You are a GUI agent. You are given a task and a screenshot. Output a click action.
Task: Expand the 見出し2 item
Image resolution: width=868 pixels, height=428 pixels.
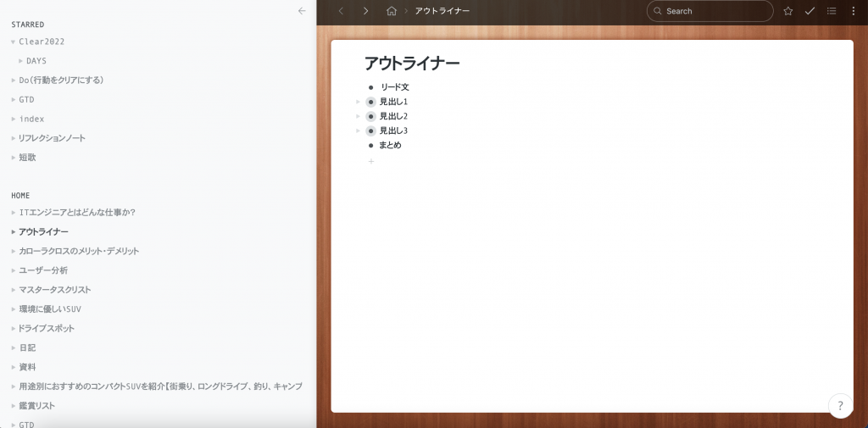pos(359,116)
